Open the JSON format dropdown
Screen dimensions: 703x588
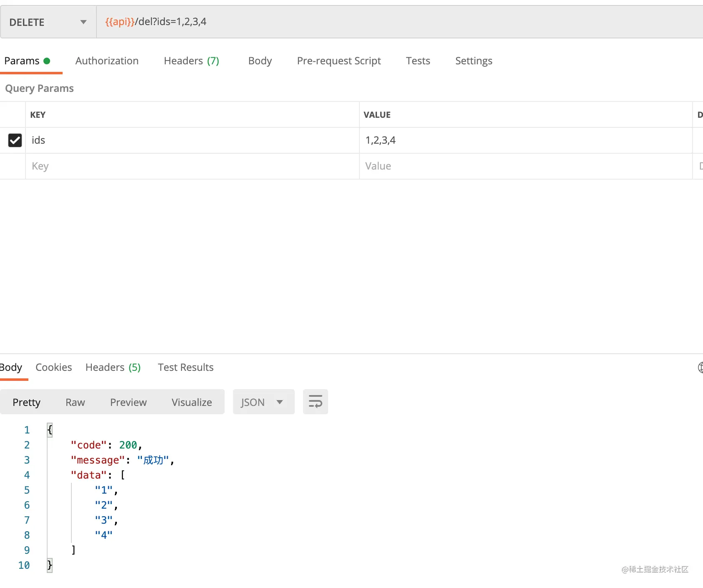(263, 402)
